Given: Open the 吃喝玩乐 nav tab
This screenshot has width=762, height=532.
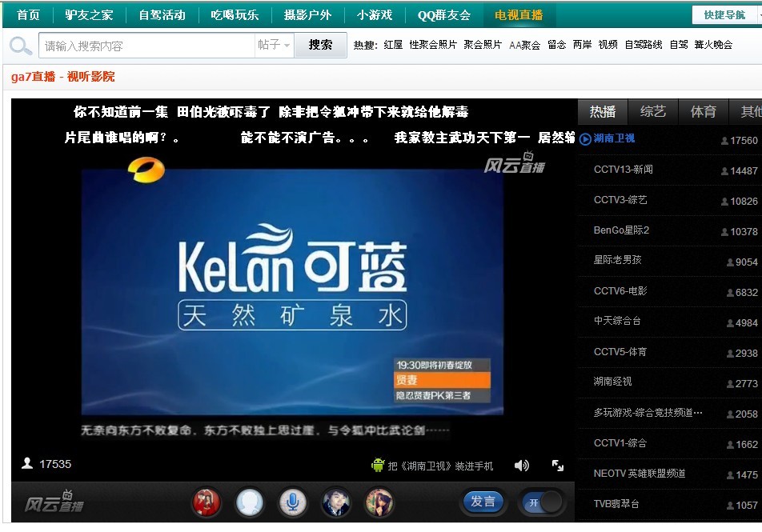Looking at the screenshot, I should pyautogui.click(x=235, y=15).
